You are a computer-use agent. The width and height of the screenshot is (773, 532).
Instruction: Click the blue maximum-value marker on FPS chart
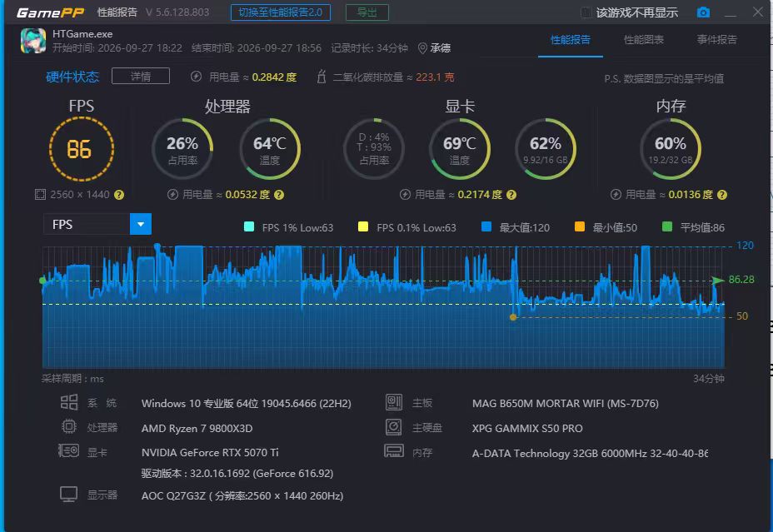coord(157,246)
